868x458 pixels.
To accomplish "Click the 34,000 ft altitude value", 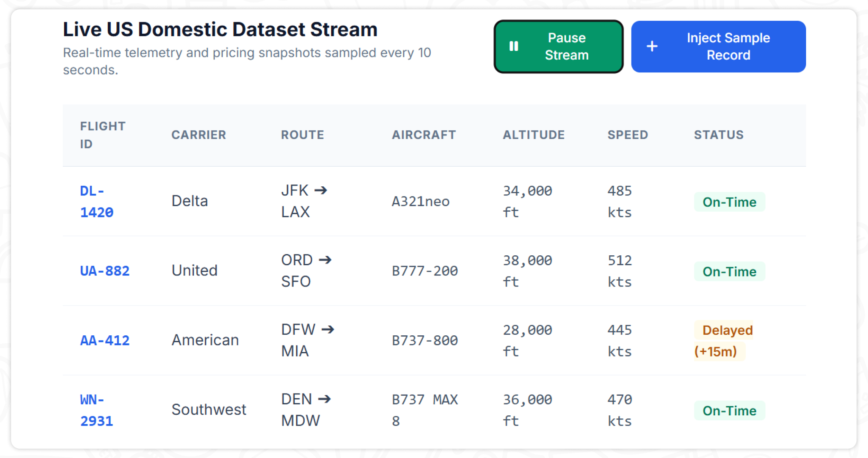I will pos(527,202).
